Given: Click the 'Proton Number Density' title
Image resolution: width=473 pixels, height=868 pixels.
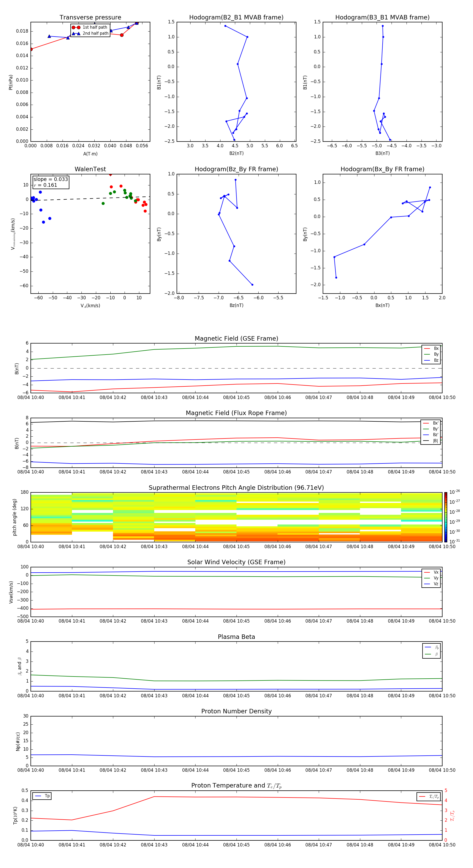Looking at the screenshot, I should click(x=236, y=711).
